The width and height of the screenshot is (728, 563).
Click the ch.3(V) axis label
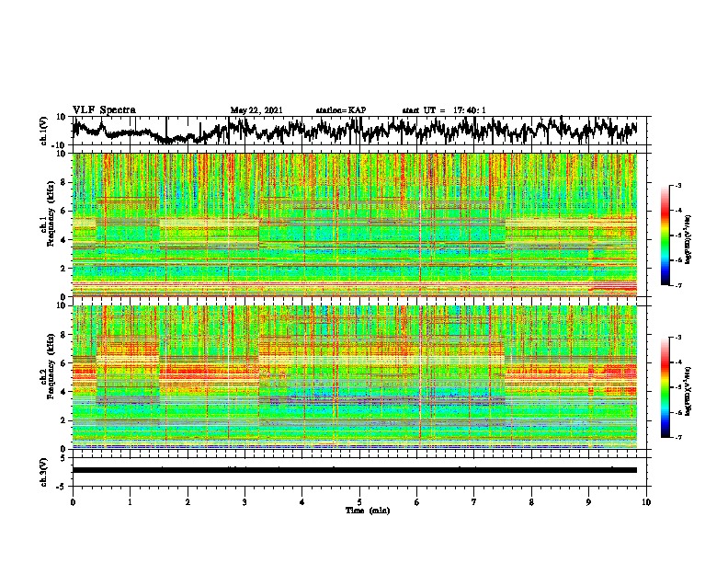click(44, 472)
